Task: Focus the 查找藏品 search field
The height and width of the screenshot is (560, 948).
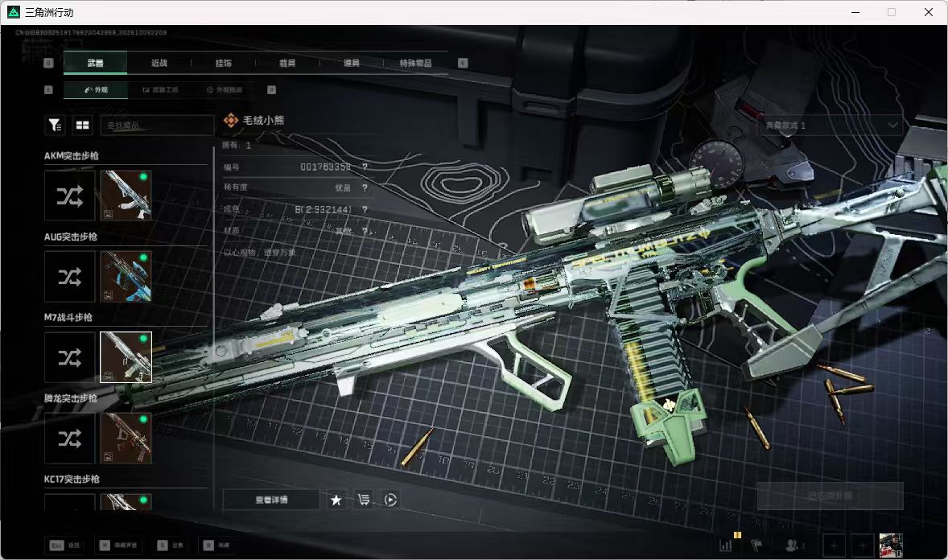Action: click(x=157, y=126)
